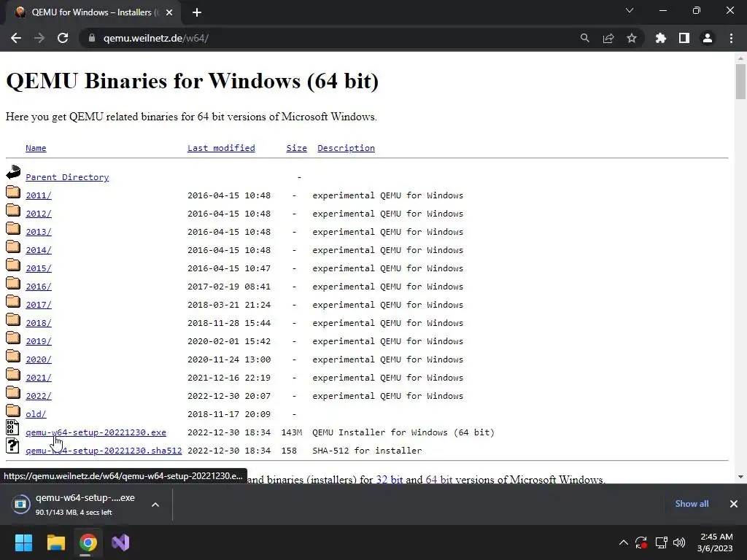
Task: Click the page vertical scrollbar thumb
Action: [740, 82]
